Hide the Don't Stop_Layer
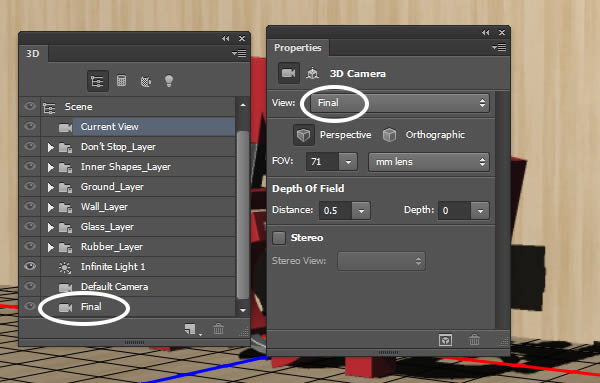 30,146
